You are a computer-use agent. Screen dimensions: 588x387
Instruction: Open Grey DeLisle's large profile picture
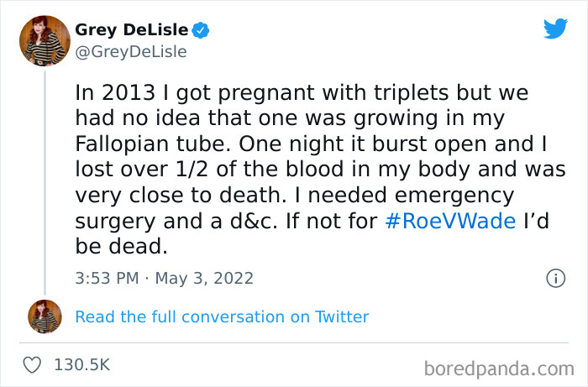coord(45,40)
